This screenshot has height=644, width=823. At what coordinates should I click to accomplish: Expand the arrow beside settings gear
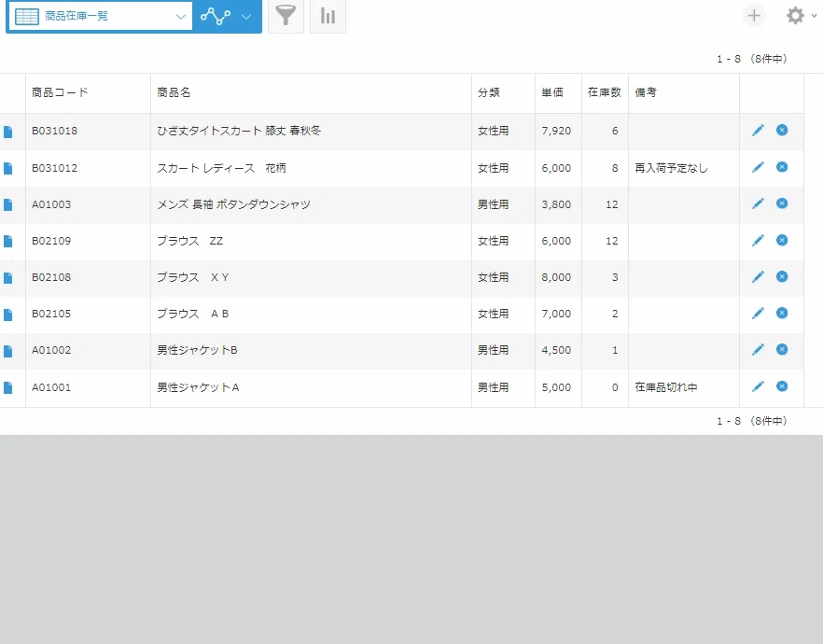(x=814, y=16)
